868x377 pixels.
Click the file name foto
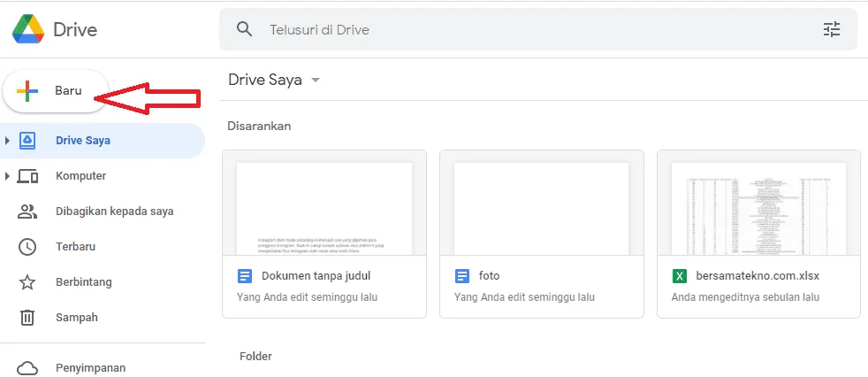click(x=490, y=275)
